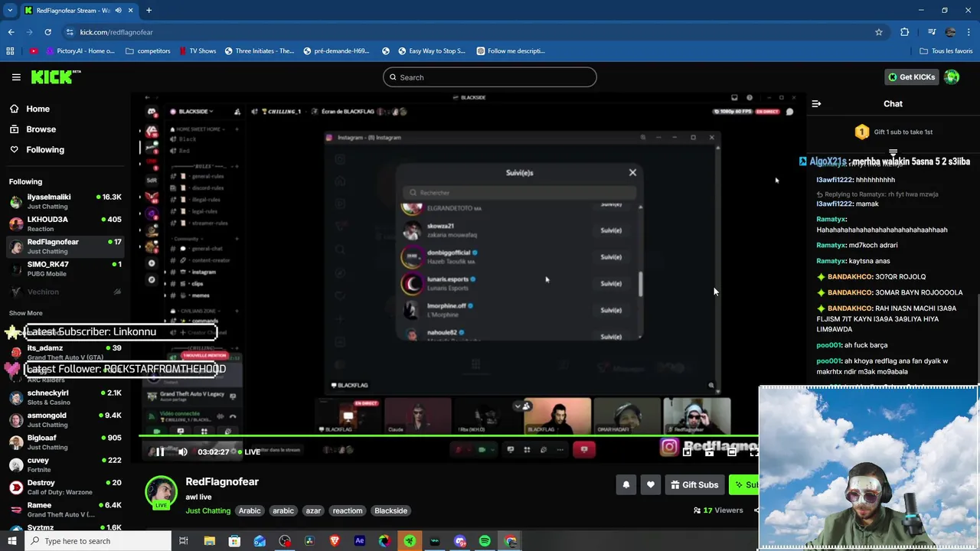Open File Explorer from the taskbar
The width and height of the screenshot is (980, 551).
tap(209, 541)
